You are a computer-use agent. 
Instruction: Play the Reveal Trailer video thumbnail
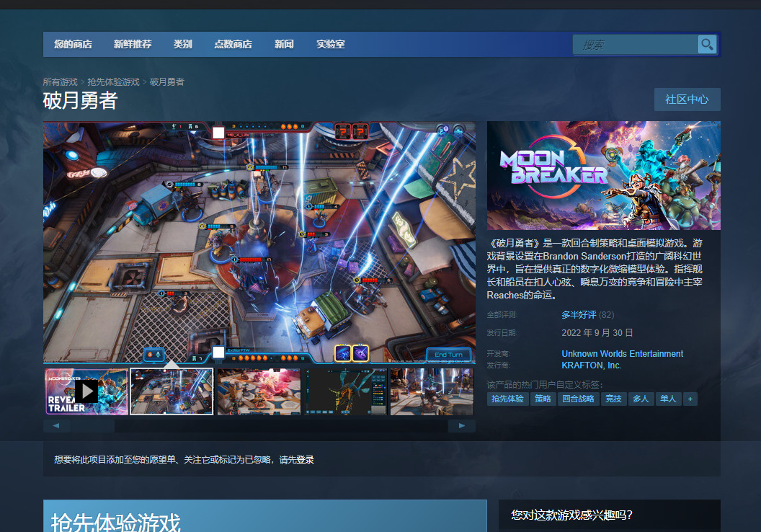click(x=86, y=391)
